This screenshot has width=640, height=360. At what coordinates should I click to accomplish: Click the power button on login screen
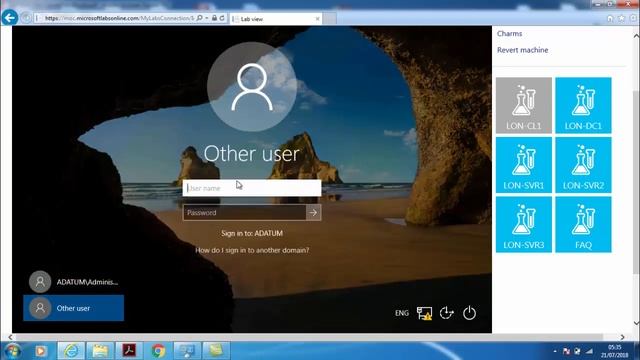(x=469, y=313)
